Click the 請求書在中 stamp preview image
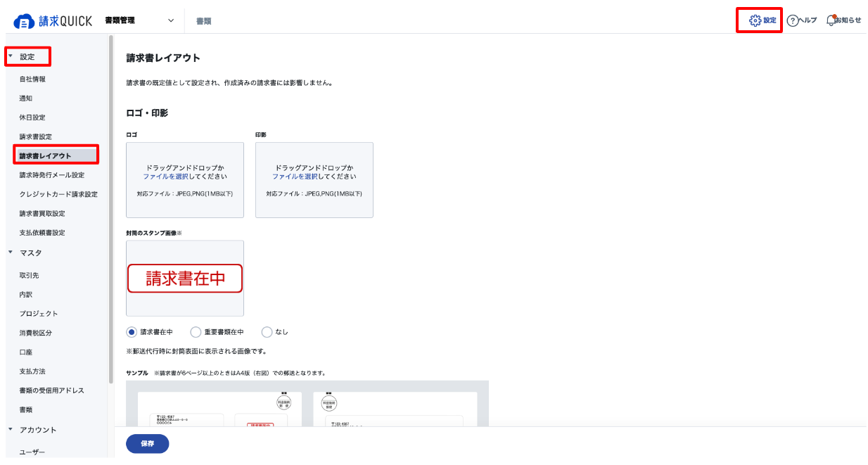 185,279
